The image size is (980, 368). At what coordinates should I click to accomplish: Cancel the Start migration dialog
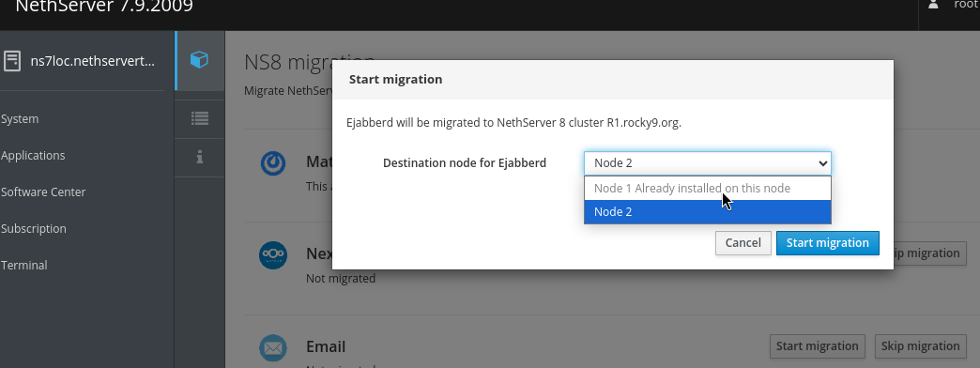(743, 243)
